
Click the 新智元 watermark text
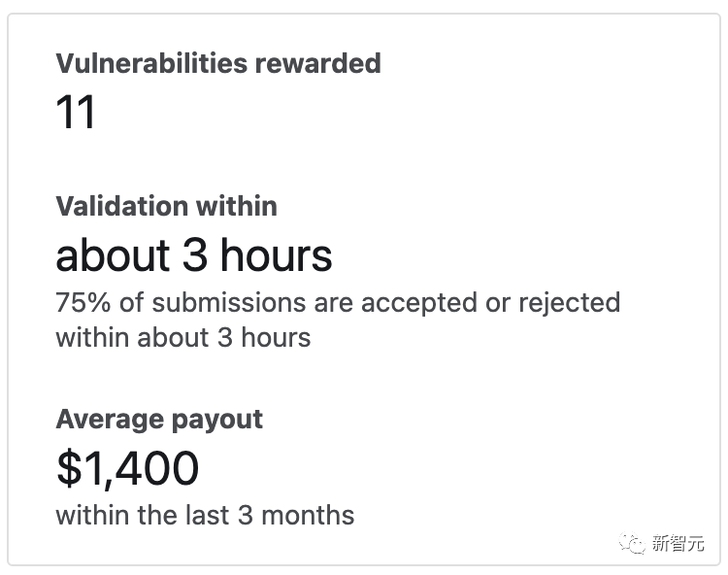click(x=678, y=544)
